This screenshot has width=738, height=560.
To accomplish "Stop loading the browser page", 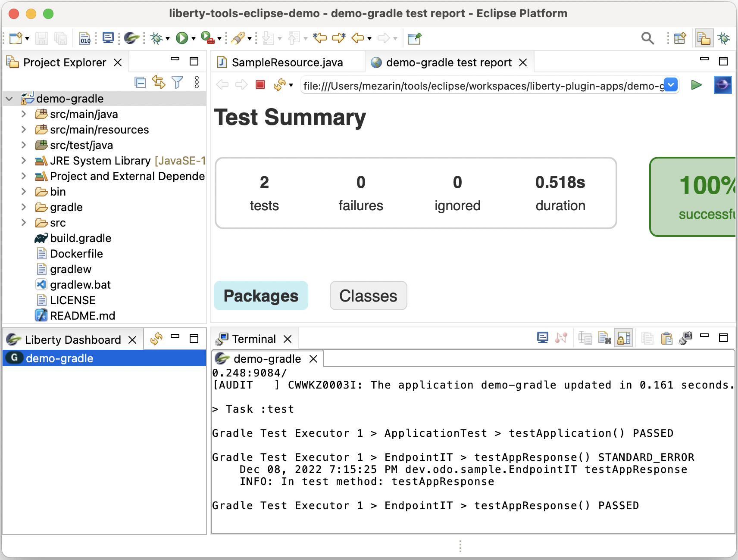I will point(260,84).
